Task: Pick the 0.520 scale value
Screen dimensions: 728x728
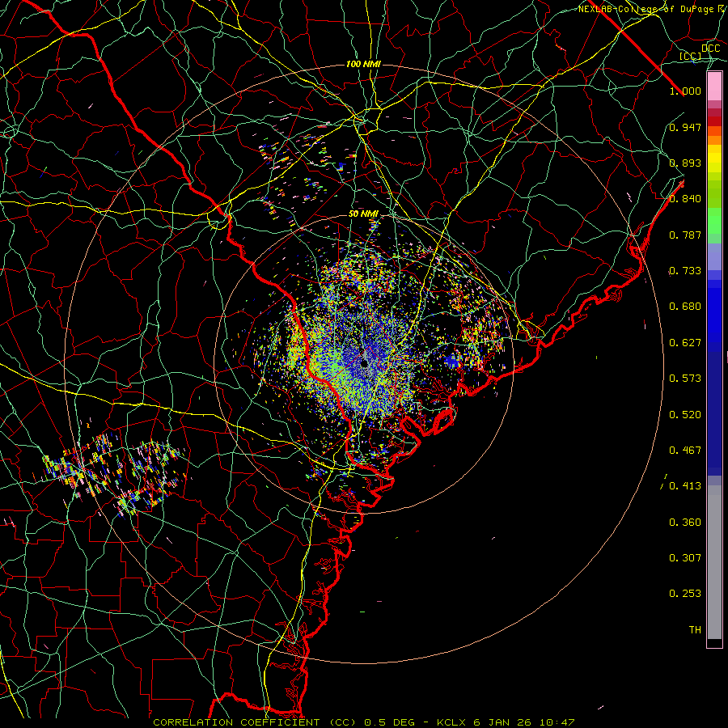Action: pyautogui.click(x=685, y=415)
